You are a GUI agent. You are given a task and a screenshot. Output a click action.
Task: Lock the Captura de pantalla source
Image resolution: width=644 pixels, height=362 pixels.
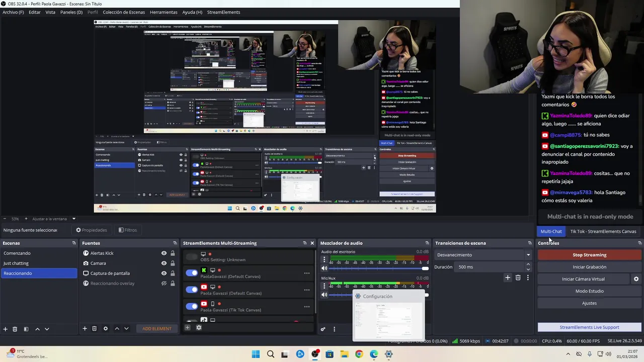173,274
